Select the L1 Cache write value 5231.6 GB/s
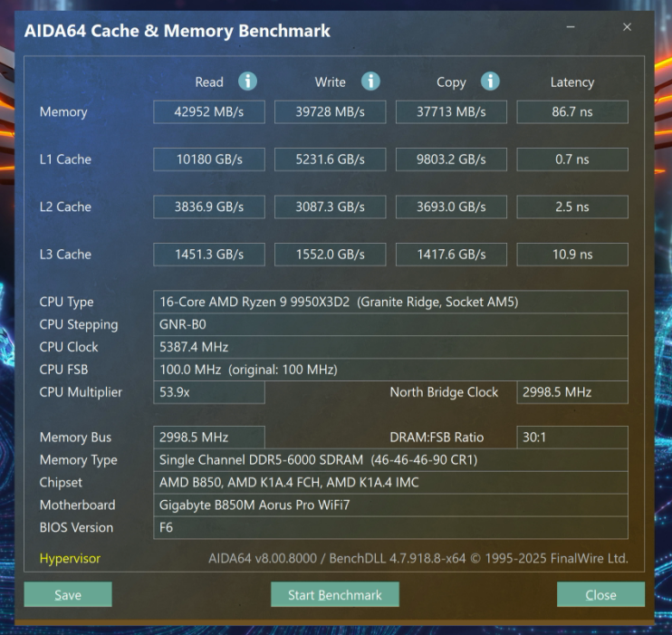The image size is (672, 635). [x=330, y=159]
